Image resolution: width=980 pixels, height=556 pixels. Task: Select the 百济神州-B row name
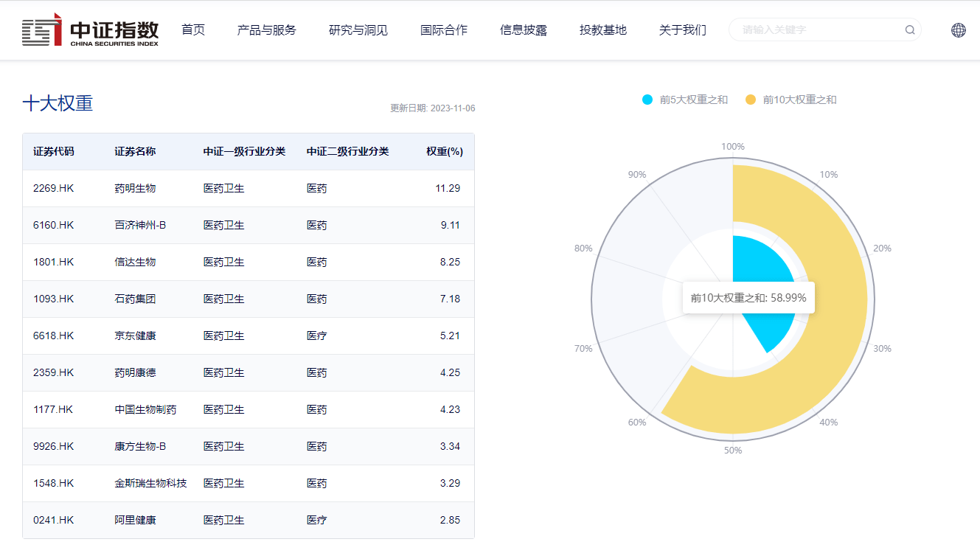(x=140, y=225)
